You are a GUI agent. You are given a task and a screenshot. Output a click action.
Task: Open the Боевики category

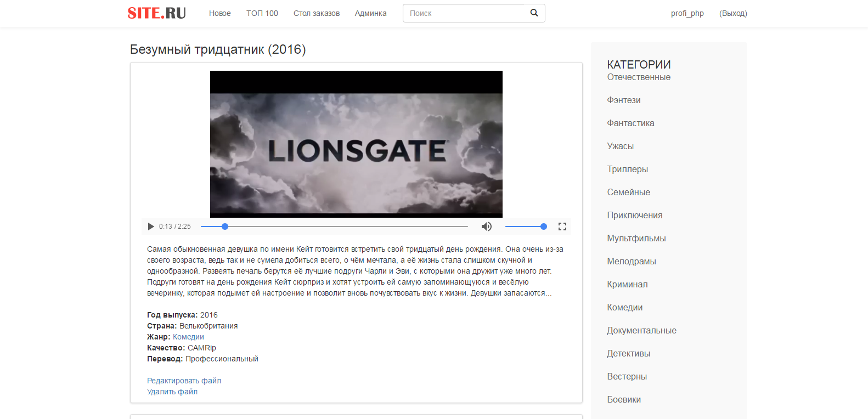624,400
